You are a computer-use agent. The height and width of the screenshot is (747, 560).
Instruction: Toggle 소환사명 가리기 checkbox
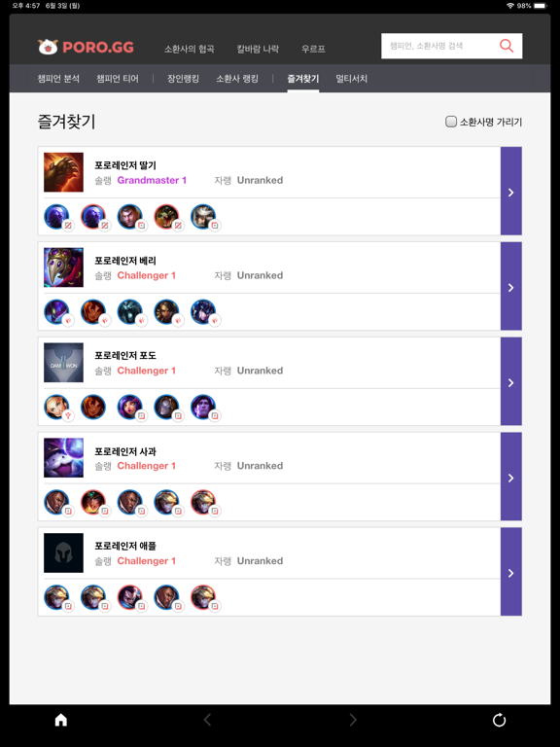pyautogui.click(x=450, y=122)
